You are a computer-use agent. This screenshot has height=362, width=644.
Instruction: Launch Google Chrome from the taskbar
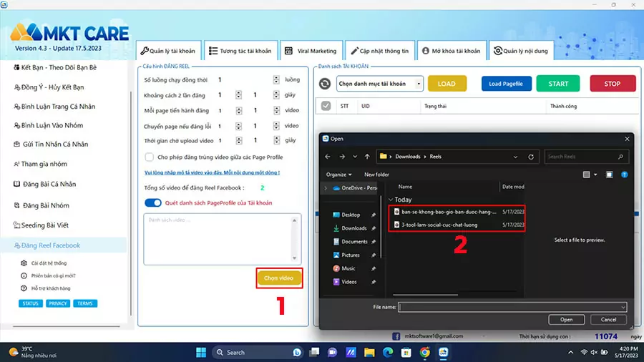pos(424,352)
